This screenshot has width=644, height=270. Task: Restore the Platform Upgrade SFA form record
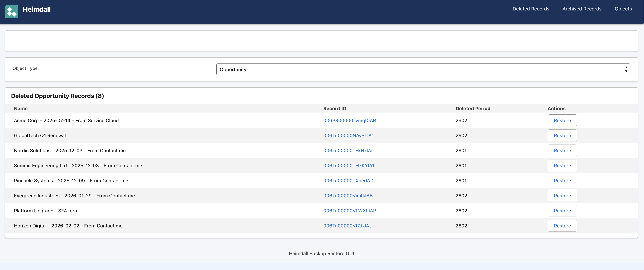[562, 211]
